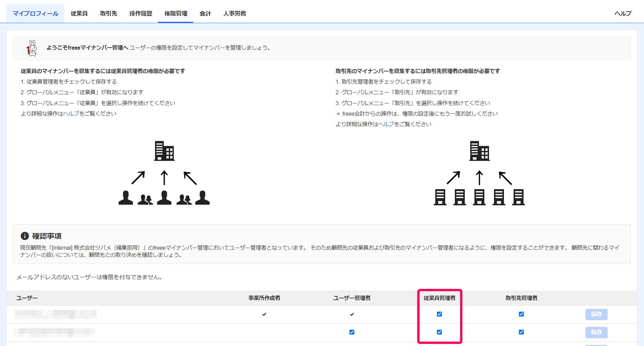The width and height of the screenshot is (644, 346).
Task: Click the 従業員管理者 column header
Action: [439, 298]
